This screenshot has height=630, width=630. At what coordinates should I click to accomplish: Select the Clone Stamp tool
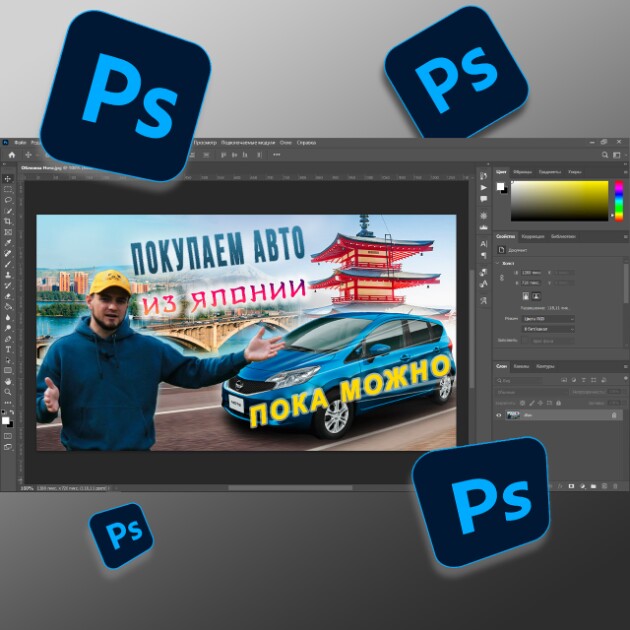click(8, 275)
